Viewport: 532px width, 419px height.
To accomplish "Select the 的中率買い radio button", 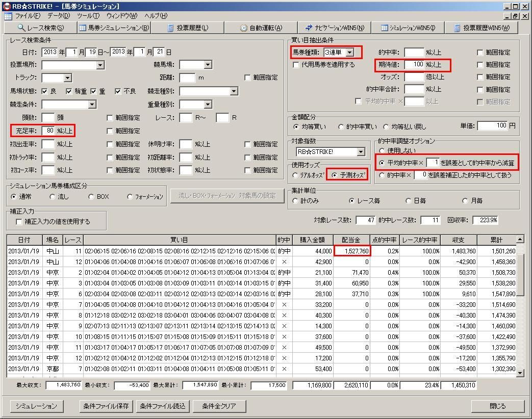I will pyautogui.click(x=341, y=127).
